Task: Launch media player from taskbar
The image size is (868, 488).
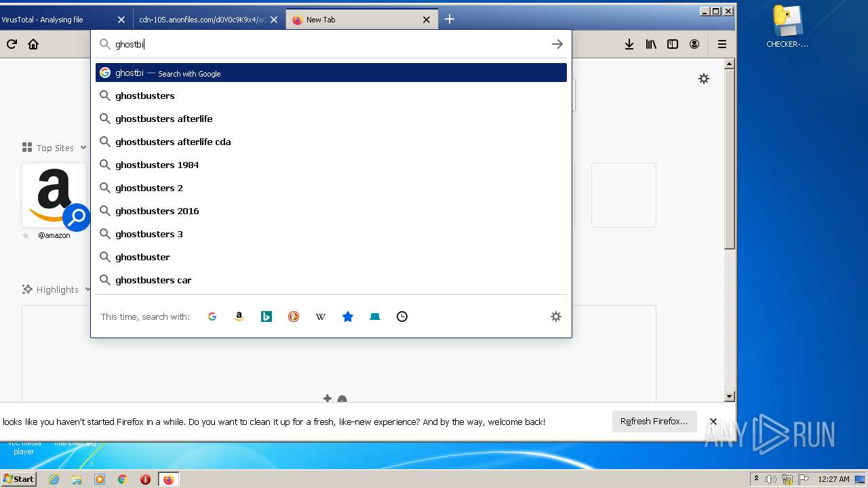Action: 100,479
